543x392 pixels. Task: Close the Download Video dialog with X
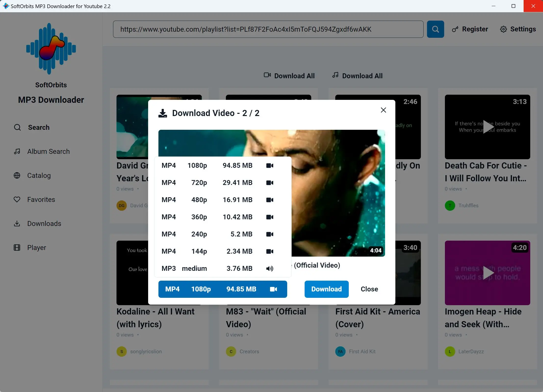pos(383,110)
